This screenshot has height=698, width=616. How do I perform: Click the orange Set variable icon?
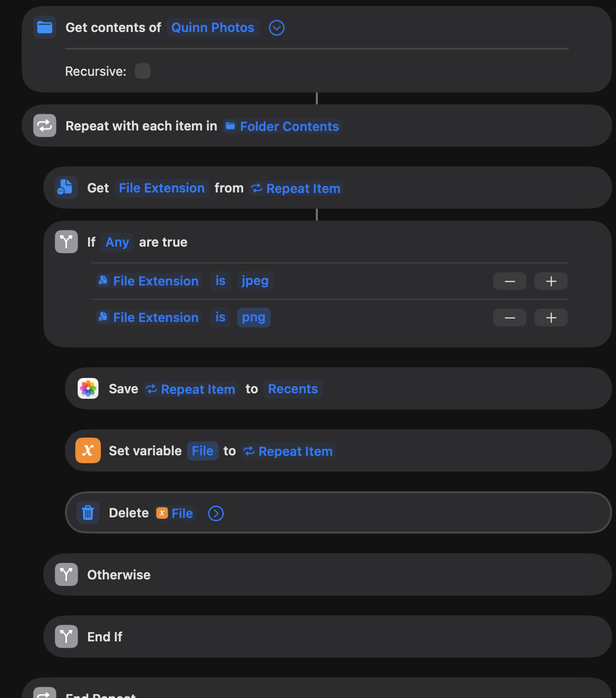click(88, 450)
